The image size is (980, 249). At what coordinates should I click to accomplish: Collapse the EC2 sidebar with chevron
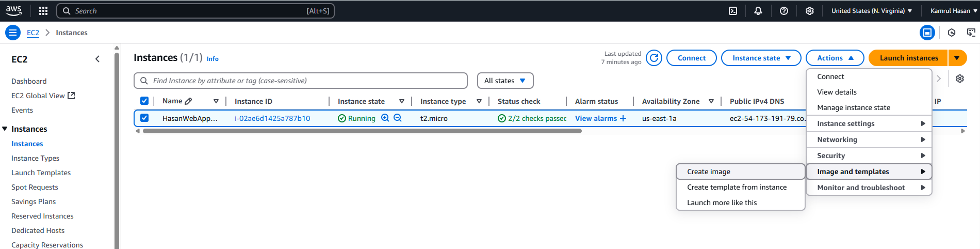tap(97, 59)
